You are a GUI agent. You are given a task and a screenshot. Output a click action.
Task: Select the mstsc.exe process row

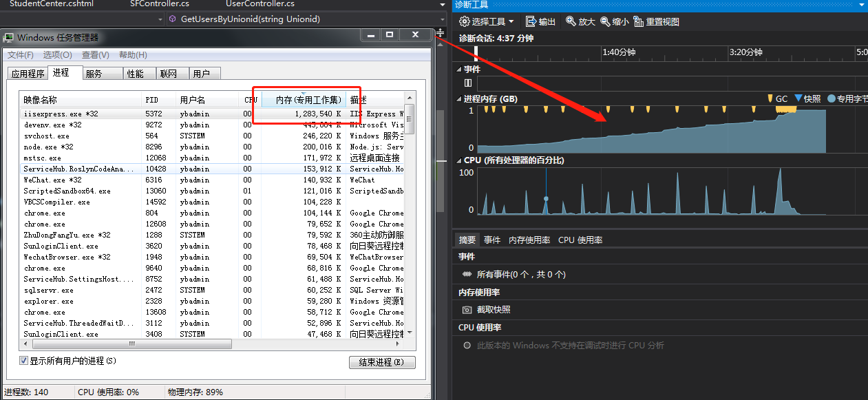click(212, 158)
